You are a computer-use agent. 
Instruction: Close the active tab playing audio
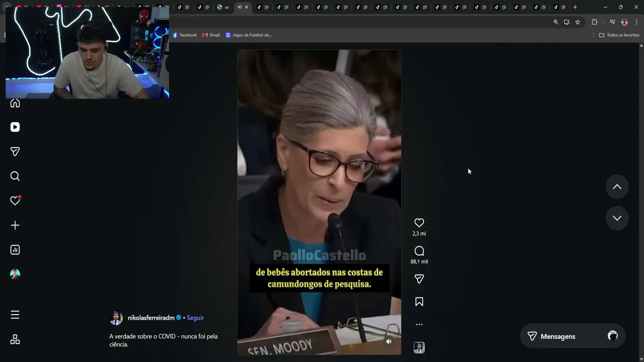[247, 7]
